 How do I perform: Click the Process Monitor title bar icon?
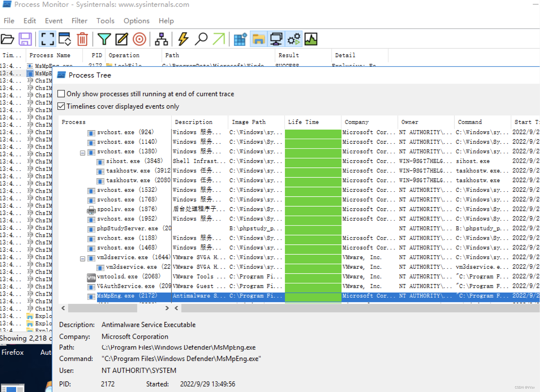tap(7, 4)
